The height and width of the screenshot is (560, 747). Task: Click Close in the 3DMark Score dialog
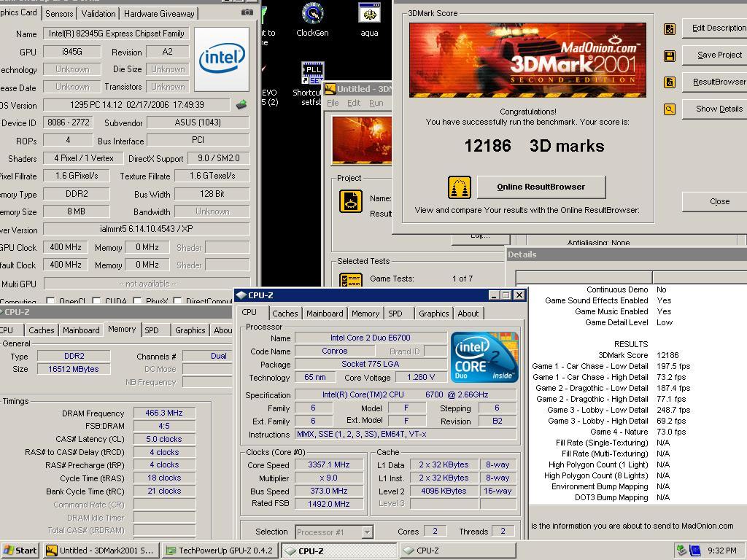pos(716,201)
